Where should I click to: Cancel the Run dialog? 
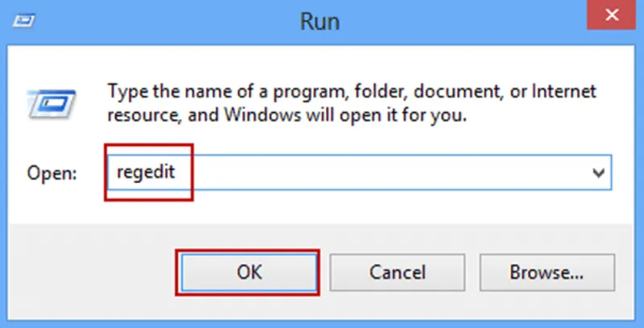(x=397, y=272)
